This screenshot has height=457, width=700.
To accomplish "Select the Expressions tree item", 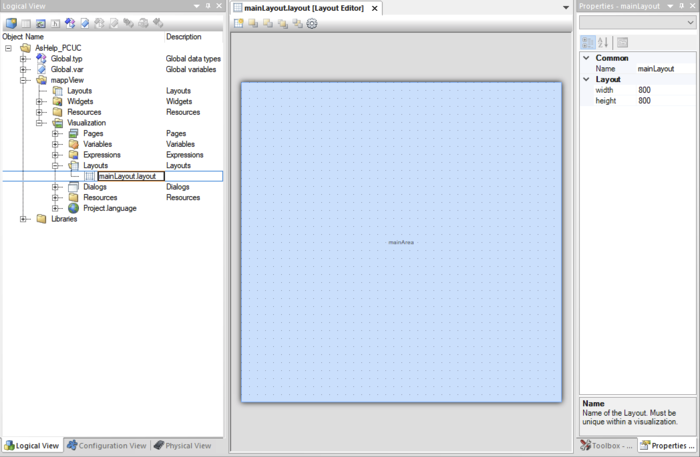I will pos(102,155).
